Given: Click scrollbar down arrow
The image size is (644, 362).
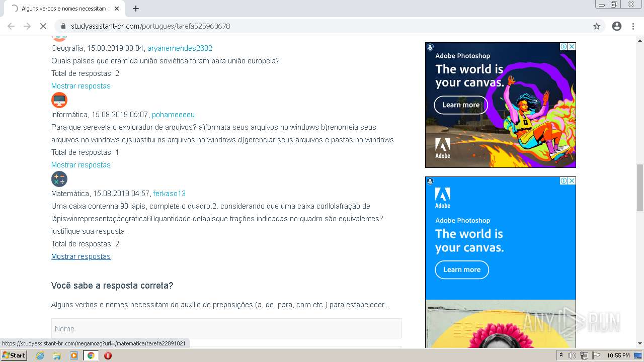Looking at the screenshot, I should (640, 343).
